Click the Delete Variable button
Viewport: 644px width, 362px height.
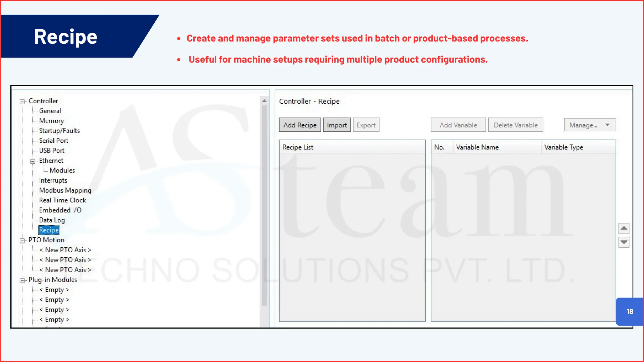tap(516, 125)
